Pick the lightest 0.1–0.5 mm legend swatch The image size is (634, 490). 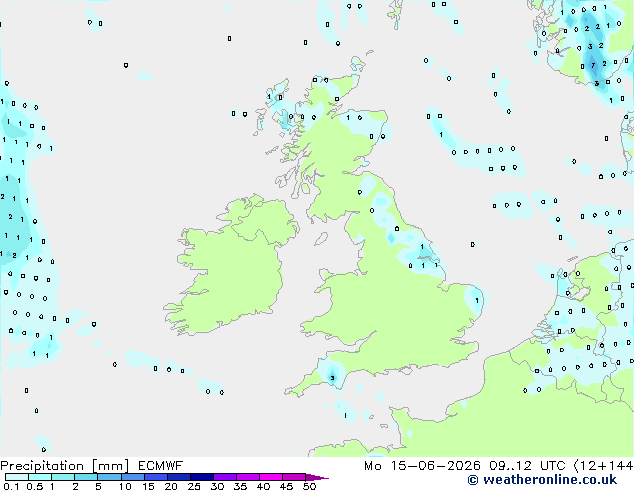17,477
